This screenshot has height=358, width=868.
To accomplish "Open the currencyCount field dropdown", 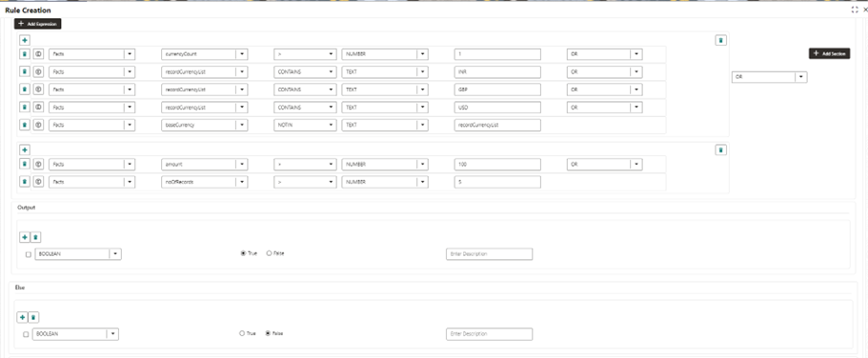I will pyautogui.click(x=242, y=54).
